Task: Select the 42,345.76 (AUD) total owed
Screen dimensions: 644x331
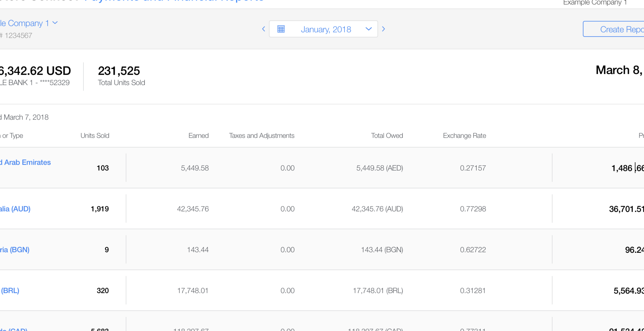Action: click(x=377, y=209)
